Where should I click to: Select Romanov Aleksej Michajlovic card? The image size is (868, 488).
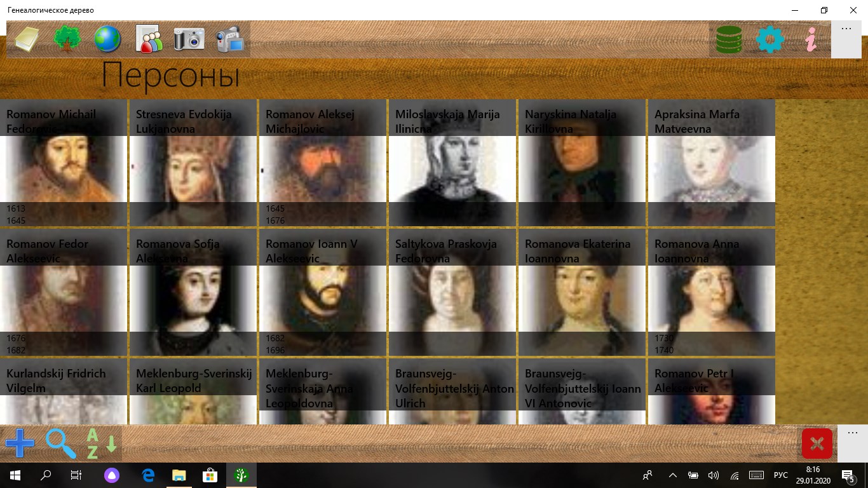(323, 163)
